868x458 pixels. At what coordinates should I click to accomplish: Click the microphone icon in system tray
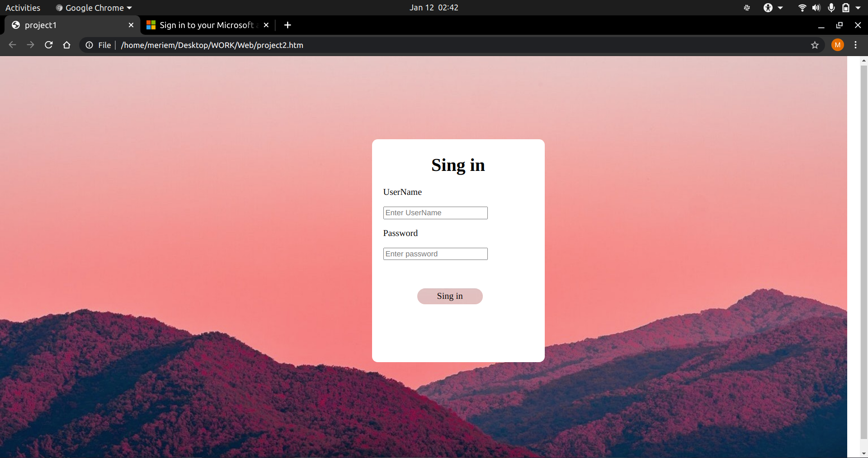click(x=830, y=8)
